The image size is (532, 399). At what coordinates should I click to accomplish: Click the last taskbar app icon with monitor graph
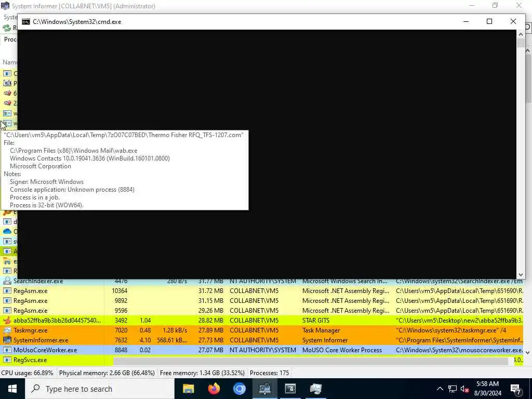[315, 389]
